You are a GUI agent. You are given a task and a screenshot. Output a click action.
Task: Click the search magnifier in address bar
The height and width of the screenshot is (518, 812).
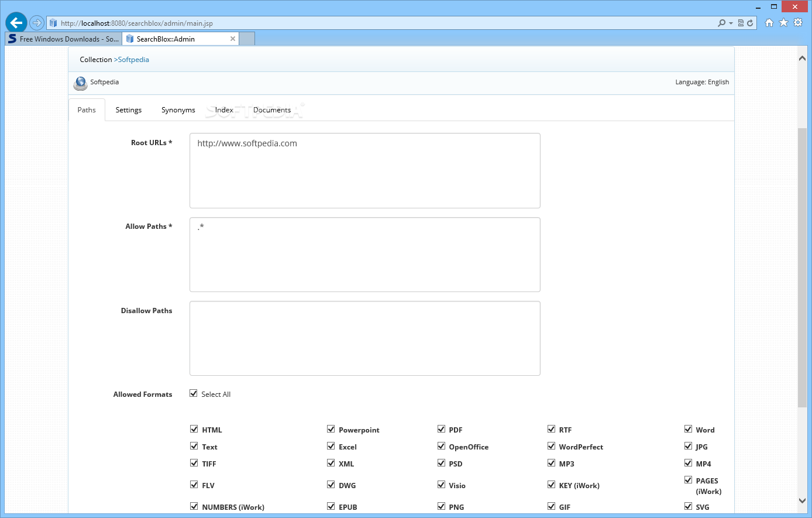pos(722,23)
